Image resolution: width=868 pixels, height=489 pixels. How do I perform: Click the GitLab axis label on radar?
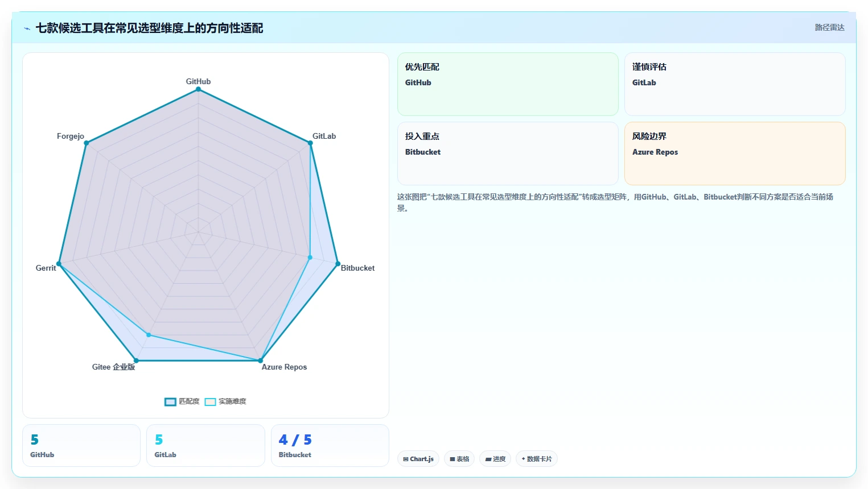pyautogui.click(x=324, y=136)
